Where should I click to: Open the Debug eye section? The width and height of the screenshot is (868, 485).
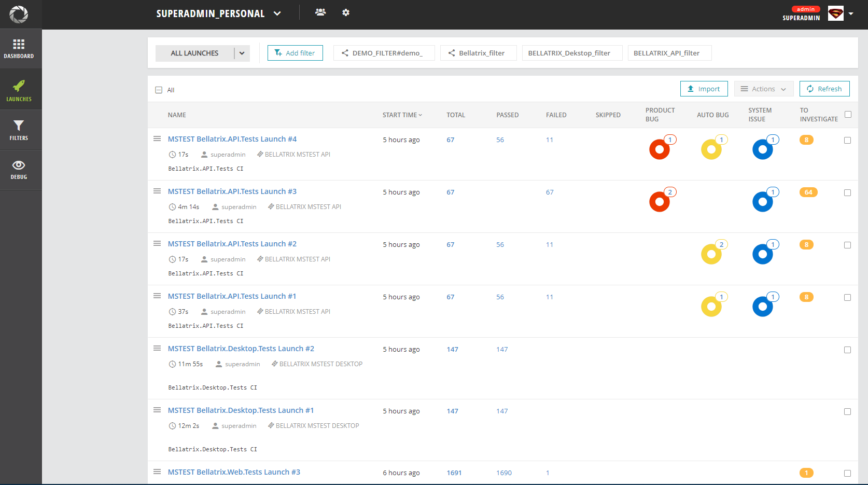pyautogui.click(x=19, y=170)
